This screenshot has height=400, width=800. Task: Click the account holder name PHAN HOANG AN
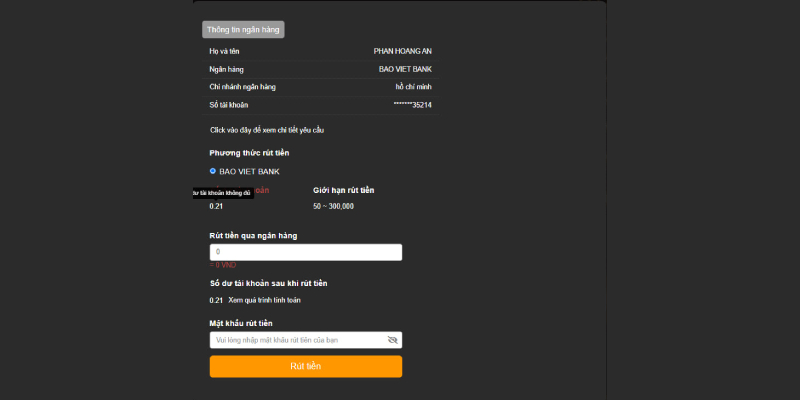(402, 51)
